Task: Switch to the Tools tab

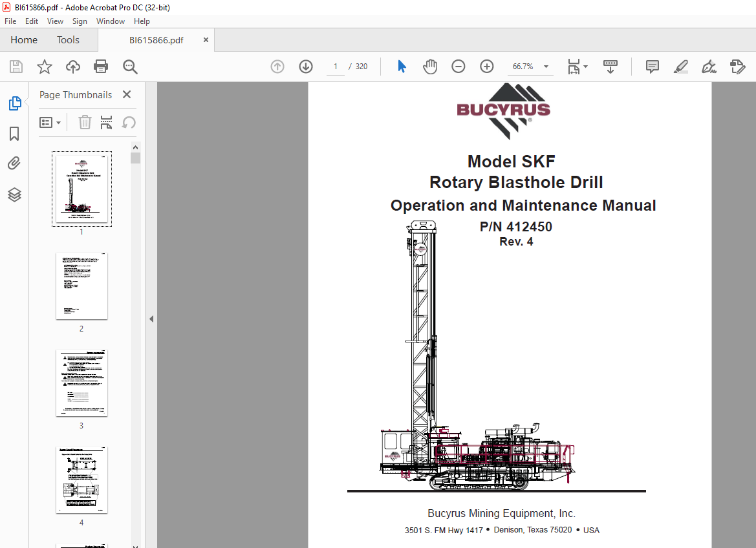Action: coord(68,40)
